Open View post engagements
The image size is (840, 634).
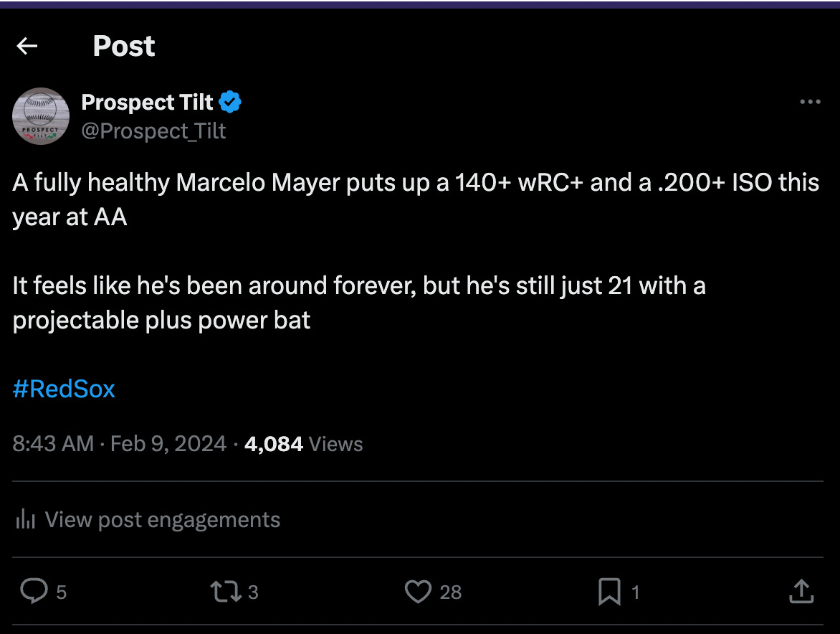[x=162, y=519]
